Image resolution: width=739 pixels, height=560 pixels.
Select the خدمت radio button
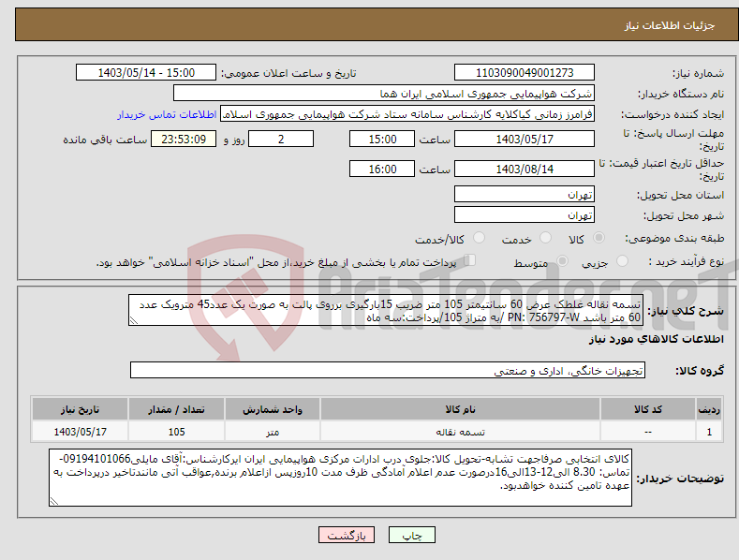point(545,238)
